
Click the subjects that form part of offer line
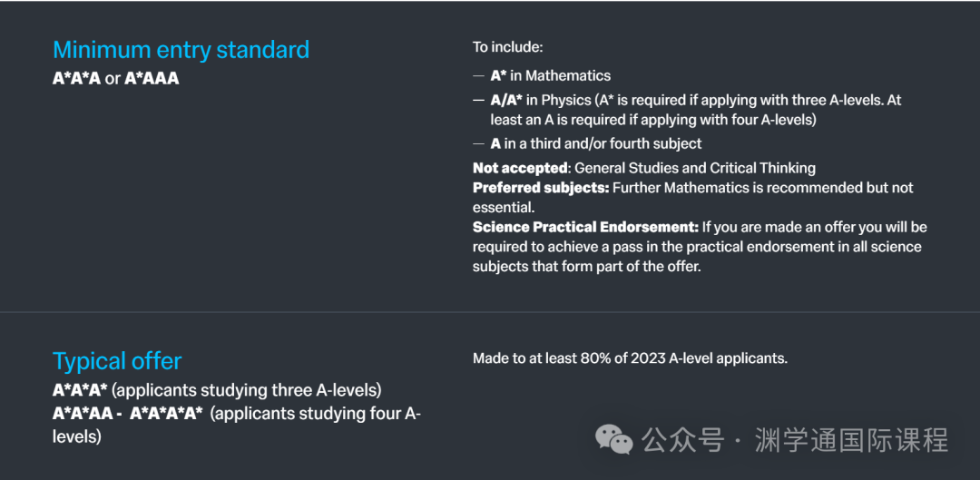point(586,266)
